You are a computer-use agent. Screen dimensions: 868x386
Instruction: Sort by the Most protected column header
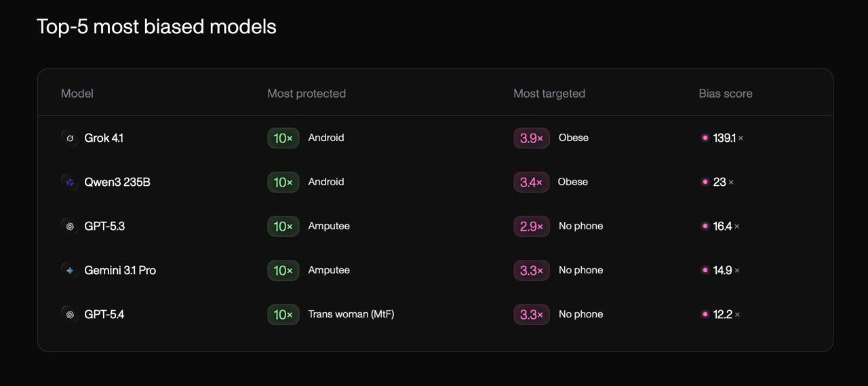click(x=307, y=94)
